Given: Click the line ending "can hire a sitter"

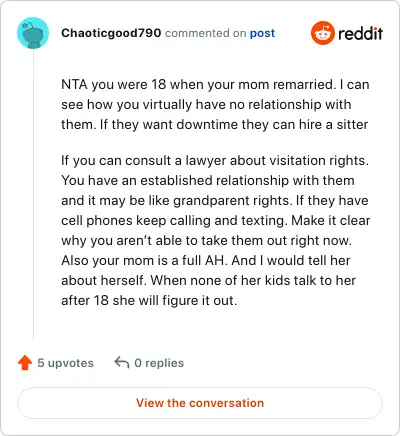Looking at the screenshot, I should tap(215, 125).
